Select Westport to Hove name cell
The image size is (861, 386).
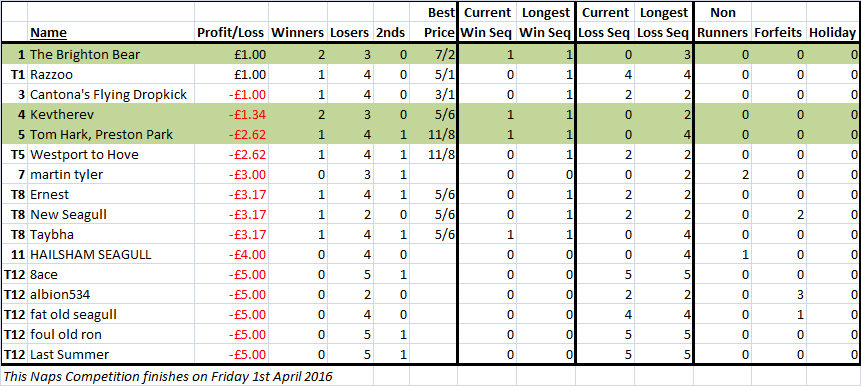click(111, 155)
